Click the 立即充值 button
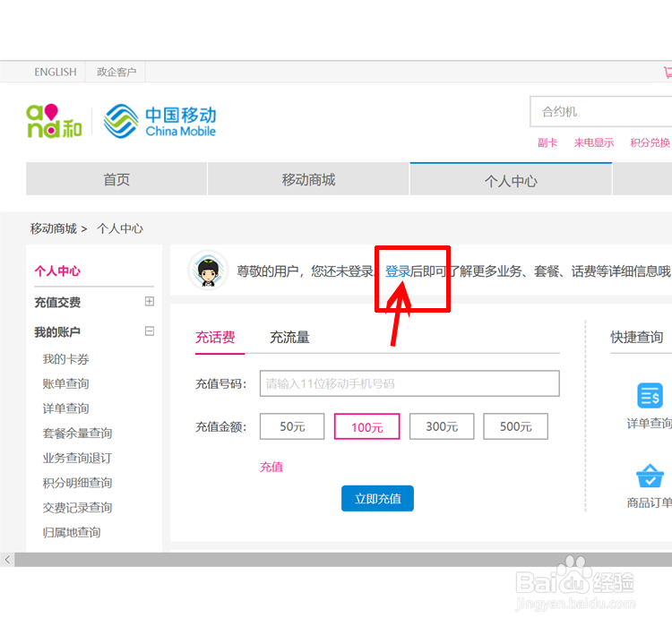672x627 pixels. coord(377,498)
